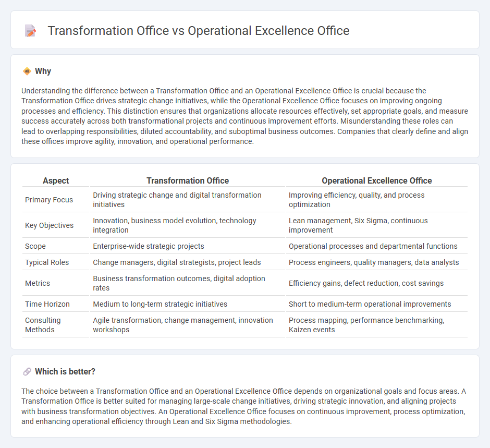Screen dimensions: 490x448
Task: Select the Metrics row label
Action: point(38,283)
